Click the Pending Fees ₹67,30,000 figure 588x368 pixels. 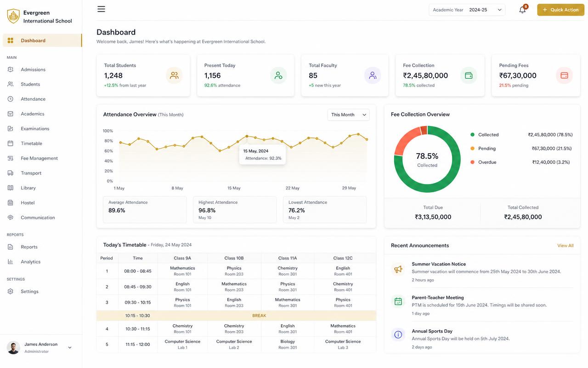(518, 75)
